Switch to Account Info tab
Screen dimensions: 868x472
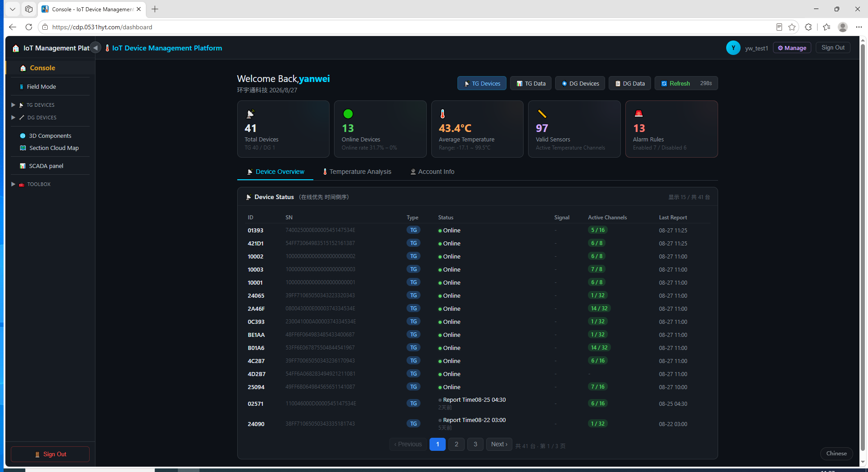(432, 172)
